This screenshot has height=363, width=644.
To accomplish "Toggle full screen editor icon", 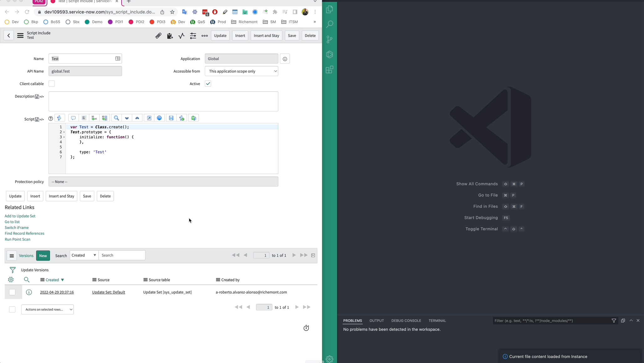I will coord(149,118).
